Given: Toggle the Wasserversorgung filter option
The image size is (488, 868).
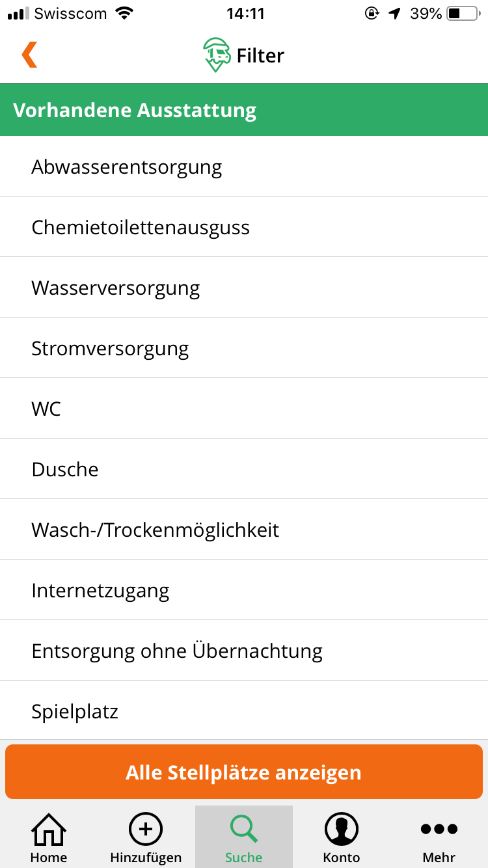Looking at the screenshot, I should coord(244,288).
